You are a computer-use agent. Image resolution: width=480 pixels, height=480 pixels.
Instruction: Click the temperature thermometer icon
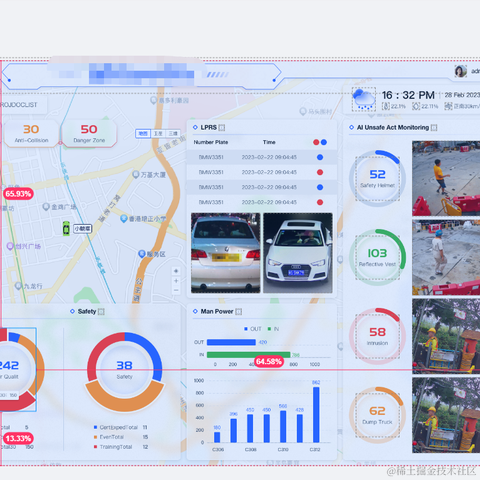point(386,106)
